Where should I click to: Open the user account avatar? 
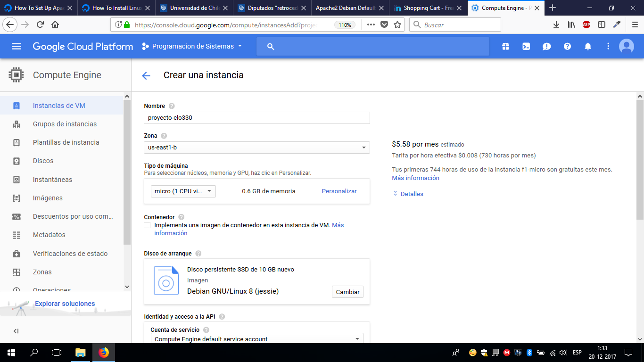[627, 46]
